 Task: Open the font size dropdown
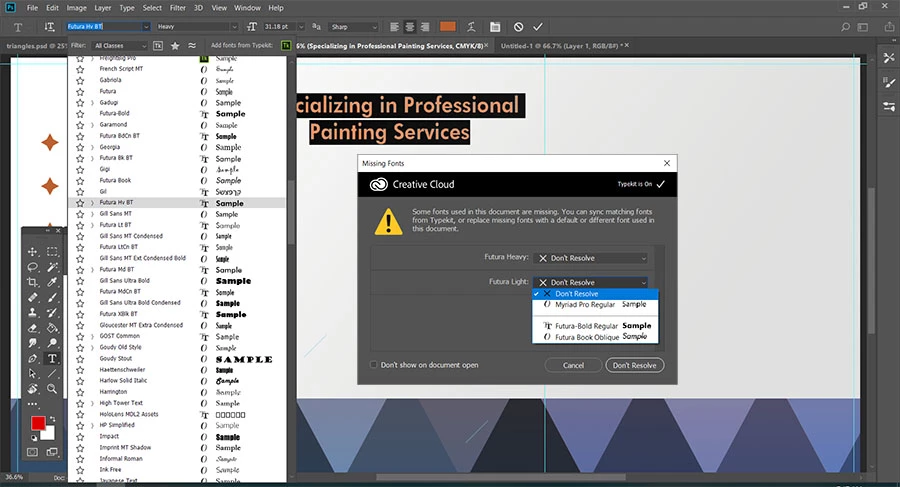(301, 27)
